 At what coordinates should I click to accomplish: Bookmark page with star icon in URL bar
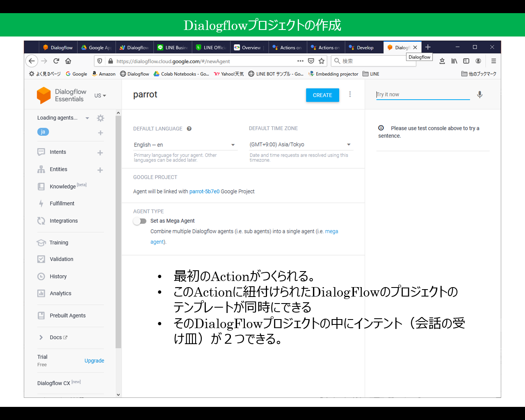coord(322,61)
